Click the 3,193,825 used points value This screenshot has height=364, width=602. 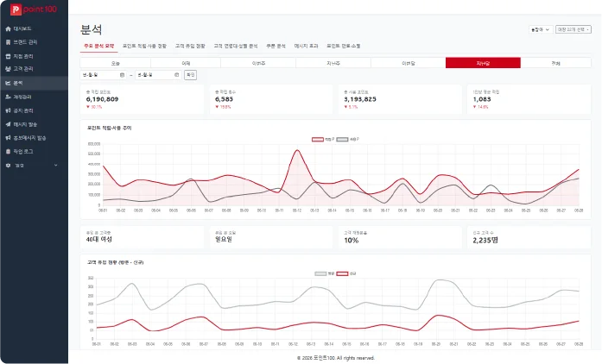click(x=360, y=99)
